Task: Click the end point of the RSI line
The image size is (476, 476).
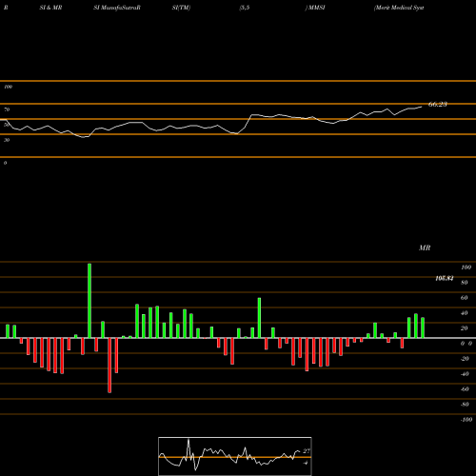Action: 422,107
